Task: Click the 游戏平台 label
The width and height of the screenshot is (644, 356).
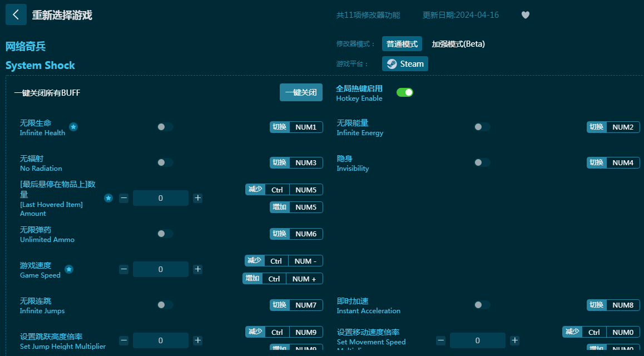Action: 353,64
